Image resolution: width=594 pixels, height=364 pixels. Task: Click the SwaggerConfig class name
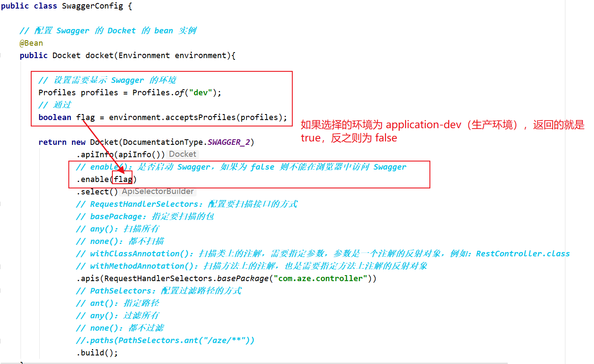(92, 6)
